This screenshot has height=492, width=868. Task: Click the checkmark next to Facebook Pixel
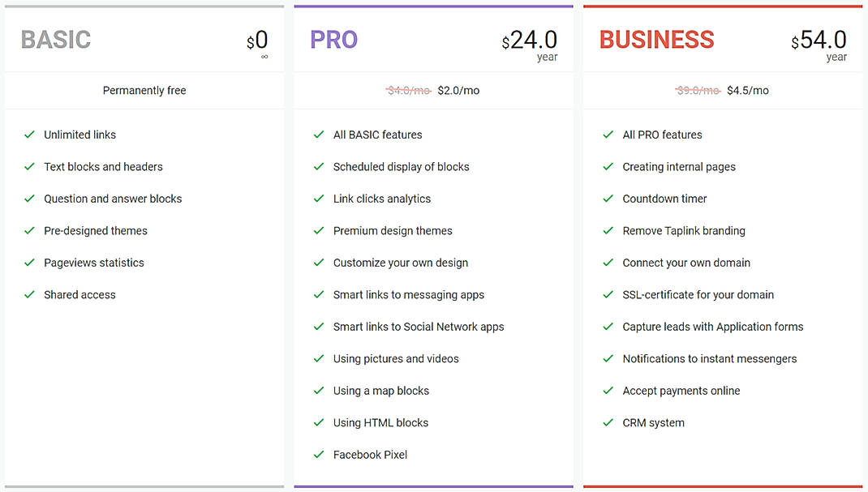(x=319, y=455)
